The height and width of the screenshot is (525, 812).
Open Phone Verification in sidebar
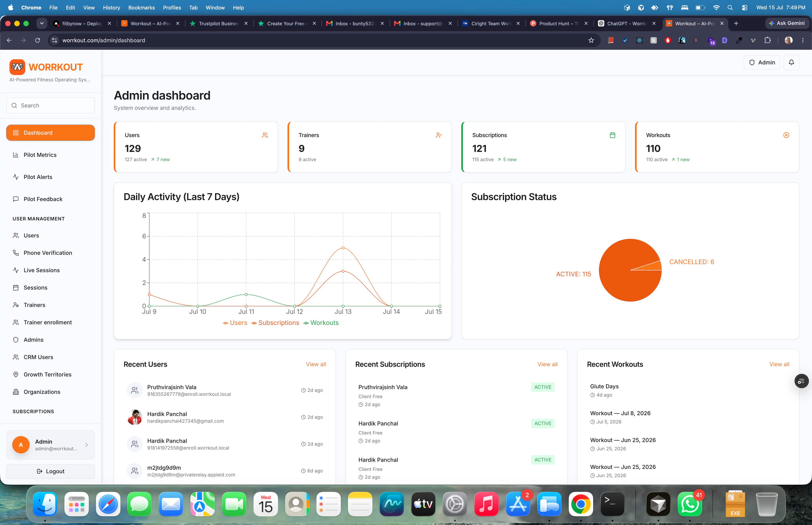[50, 253]
